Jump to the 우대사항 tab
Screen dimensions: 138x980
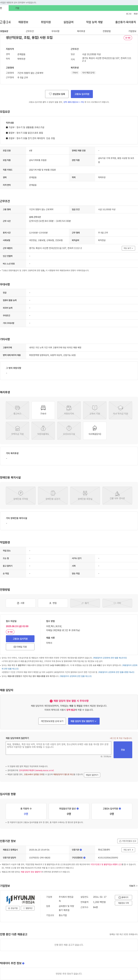55,31
